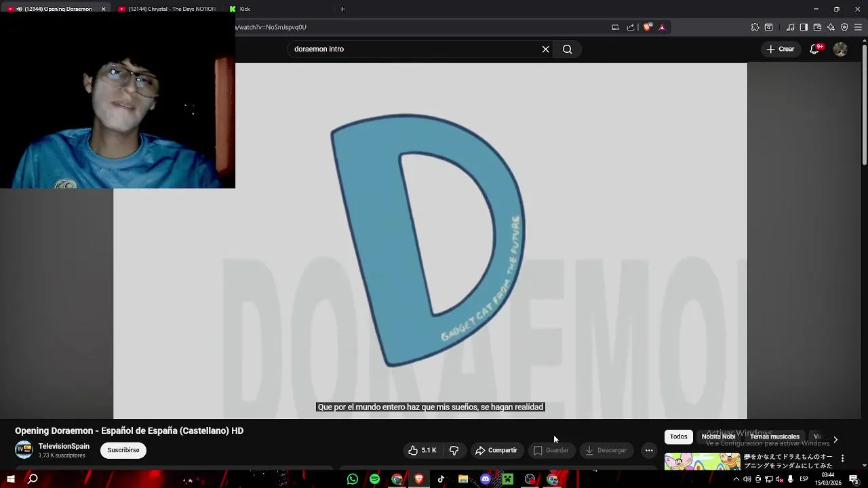Click the Compartir share button

(496, 450)
